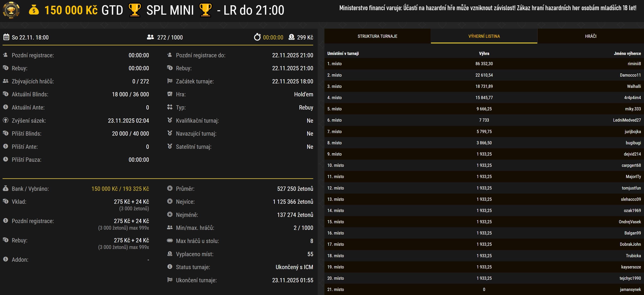Select the Výherní listina tab
Screen dimensions: 644x295
pyautogui.click(x=484, y=36)
